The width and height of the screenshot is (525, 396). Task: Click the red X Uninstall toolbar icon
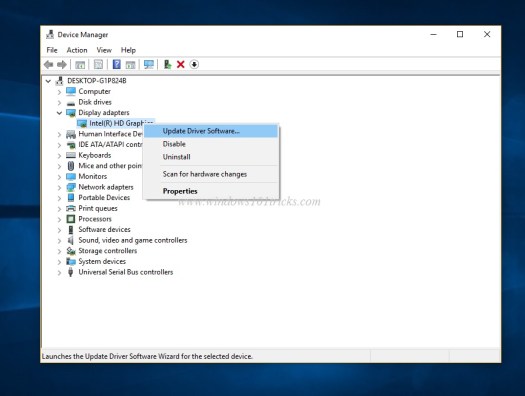point(181,64)
